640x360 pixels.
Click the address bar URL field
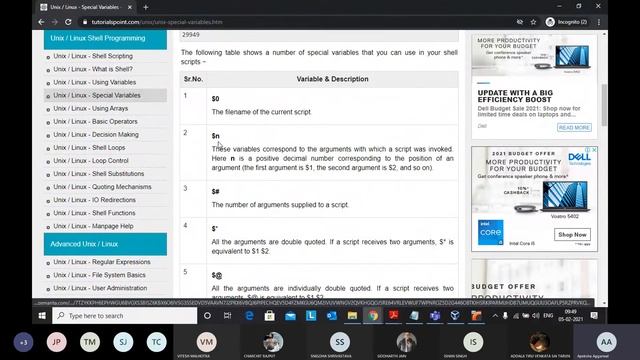click(x=298, y=22)
